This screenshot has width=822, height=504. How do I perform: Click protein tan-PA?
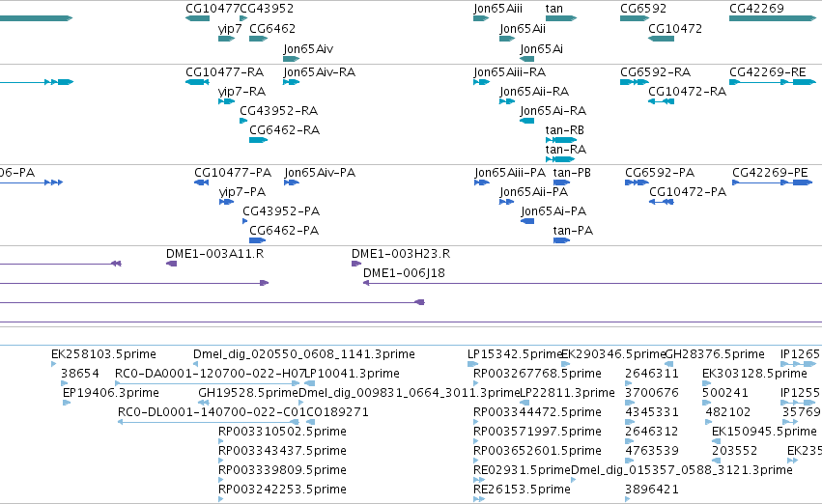(561, 240)
